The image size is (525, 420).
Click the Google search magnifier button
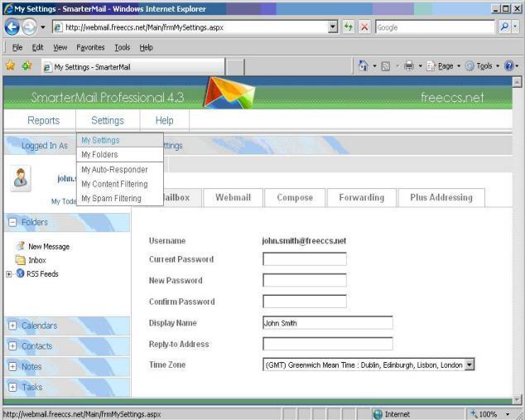(x=504, y=27)
